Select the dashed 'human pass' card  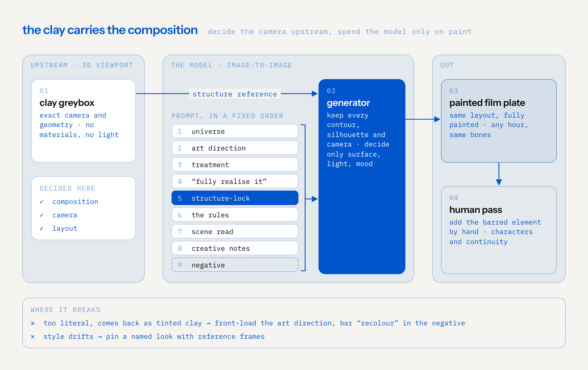[499, 230]
